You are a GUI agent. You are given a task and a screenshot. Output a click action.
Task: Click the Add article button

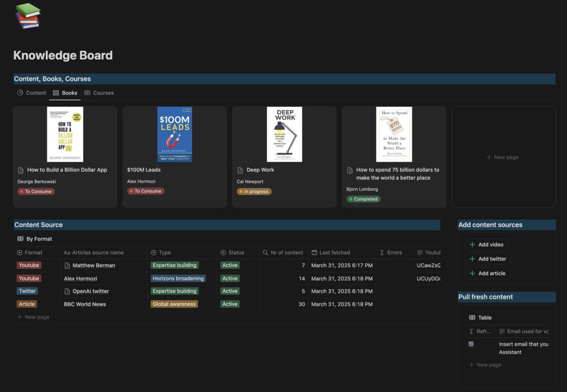487,274
